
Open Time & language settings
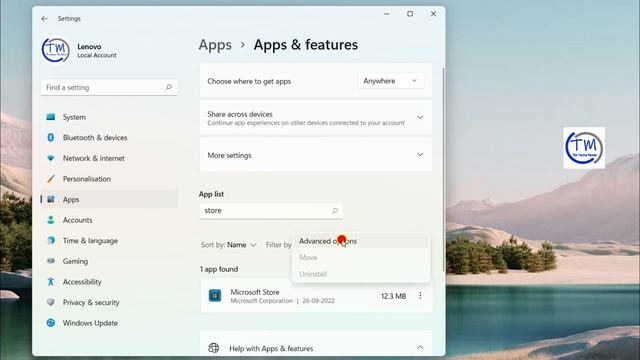point(109,240)
